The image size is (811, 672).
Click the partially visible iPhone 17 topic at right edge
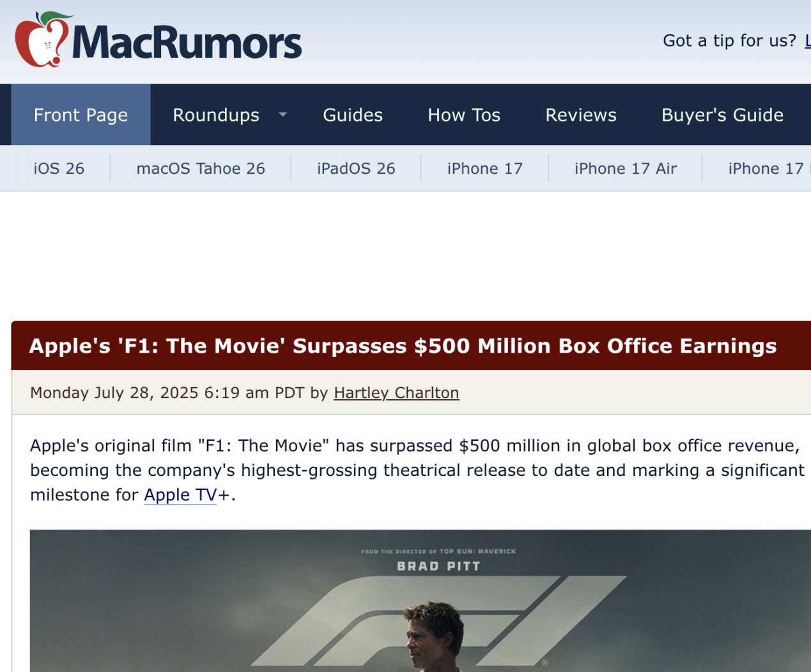click(769, 169)
